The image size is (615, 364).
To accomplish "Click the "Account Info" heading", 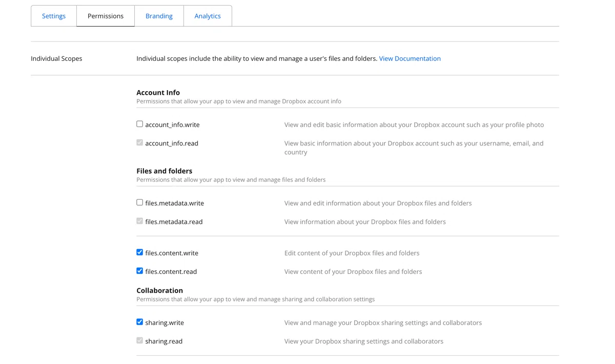I will (158, 93).
